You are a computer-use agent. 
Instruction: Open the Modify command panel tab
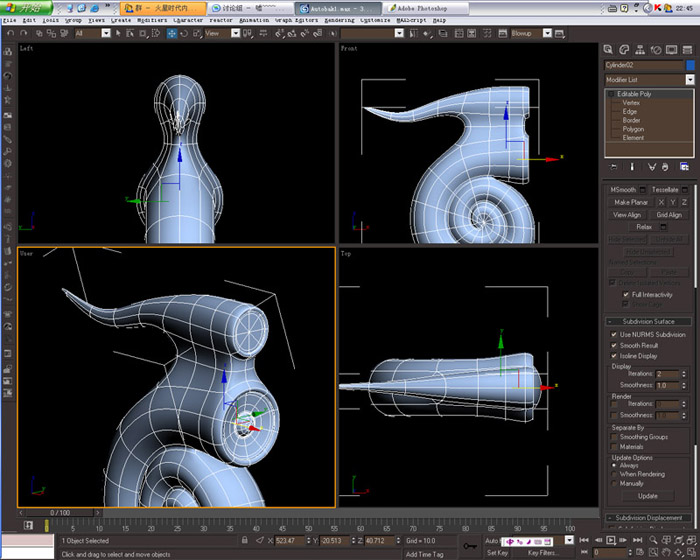coord(624,50)
